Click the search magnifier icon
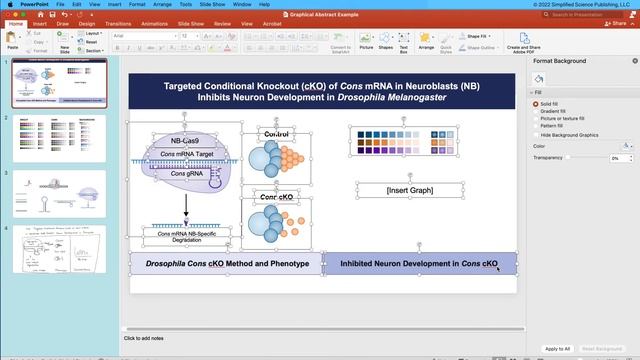640x360 pixels. point(546,15)
